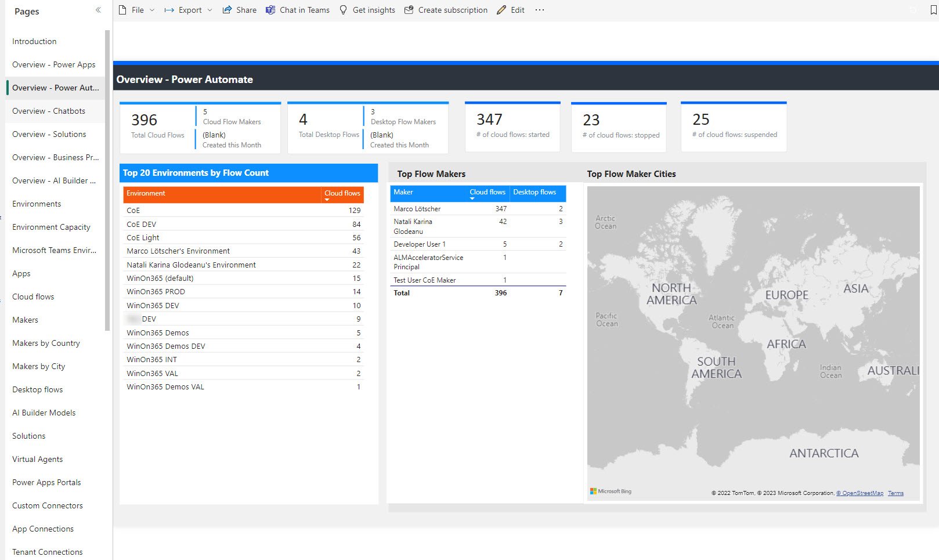The width and height of the screenshot is (939, 560).
Task: Click the bookmark icon in the top right
Action: [933, 10]
